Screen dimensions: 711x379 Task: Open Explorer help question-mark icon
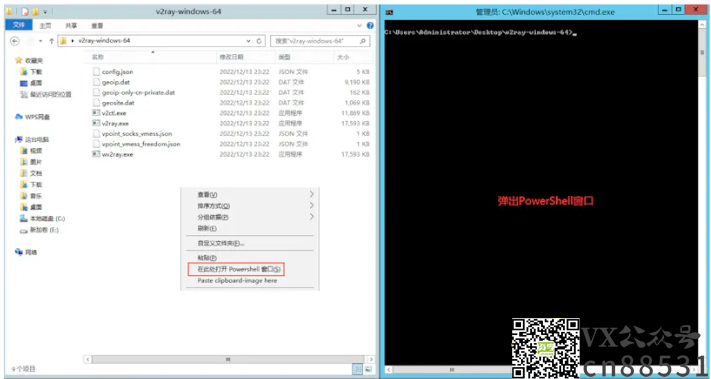pyautogui.click(x=370, y=25)
